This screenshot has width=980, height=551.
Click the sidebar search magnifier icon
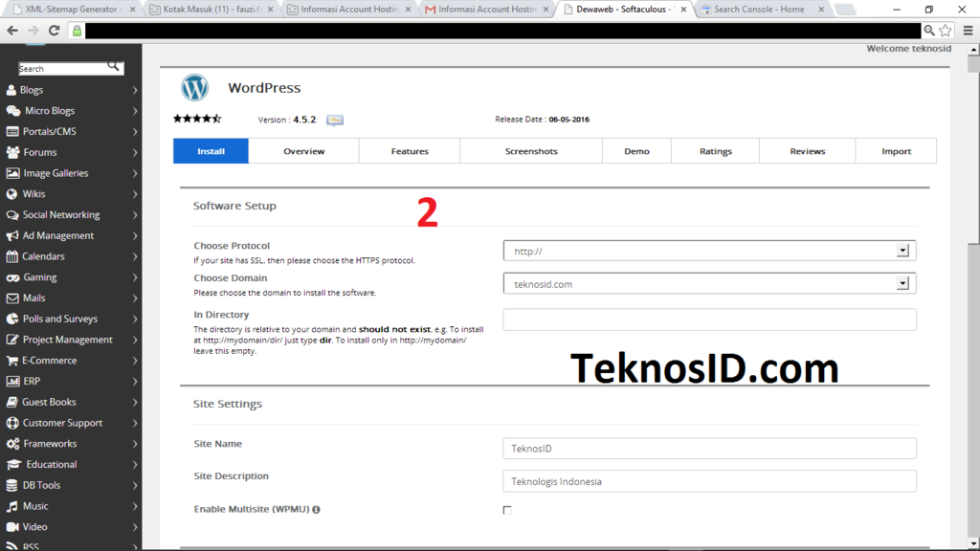click(x=113, y=66)
